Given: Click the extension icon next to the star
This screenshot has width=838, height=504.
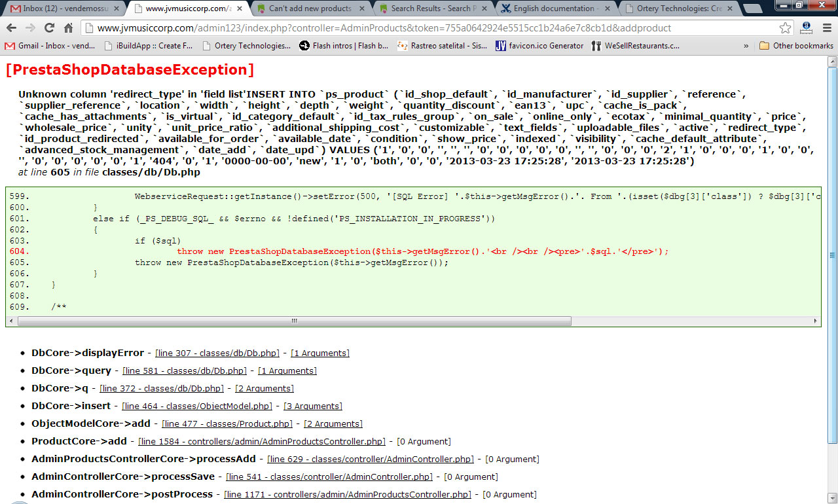Looking at the screenshot, I should 807,28.
